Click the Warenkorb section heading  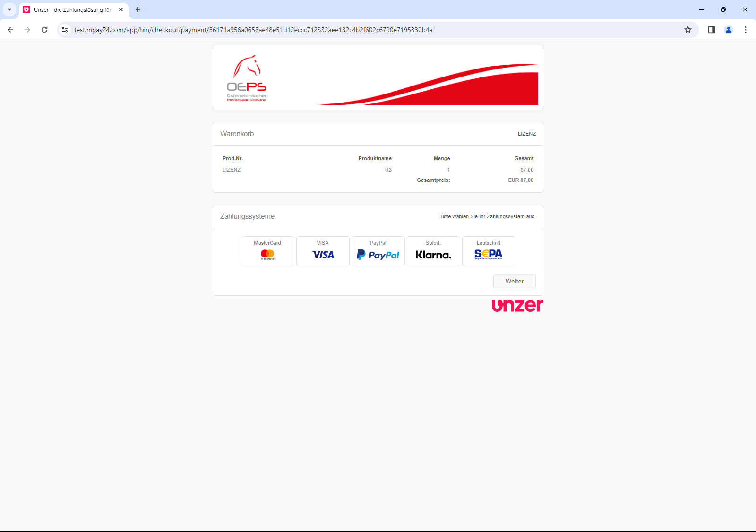point(237,134)
